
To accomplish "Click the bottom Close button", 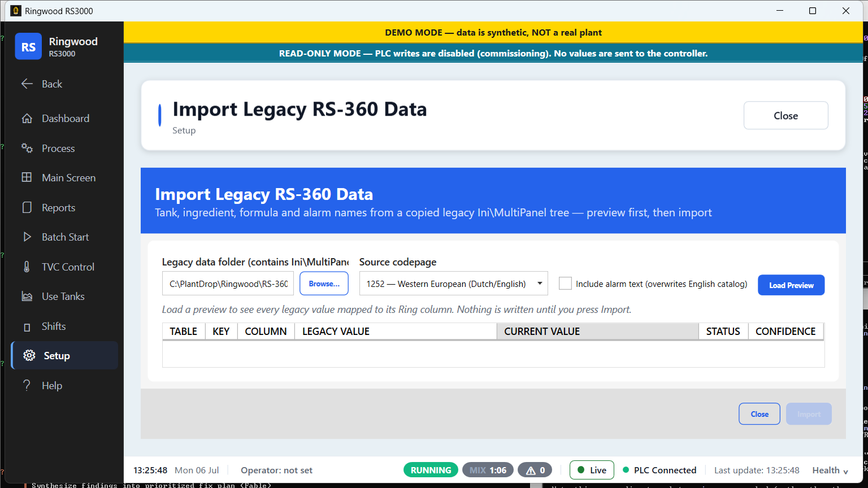I will (759, 414).
